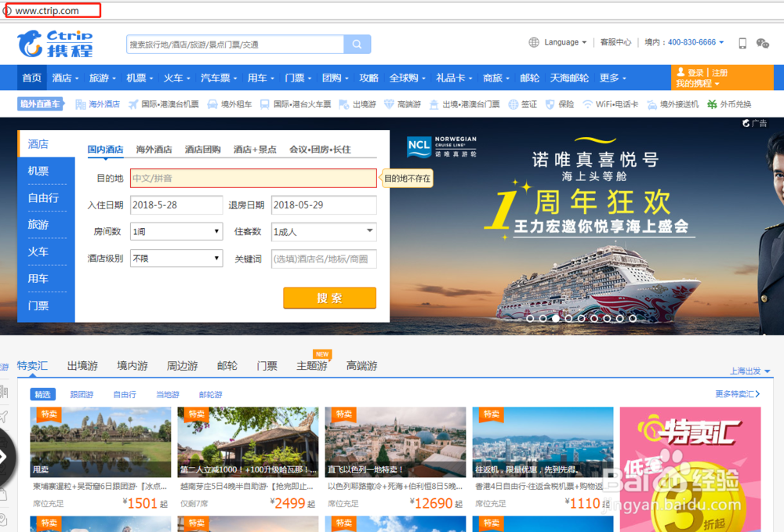Select 机票 in the left search sidebar
Viewport: 784px width, 532px height.
click(38, 171)
